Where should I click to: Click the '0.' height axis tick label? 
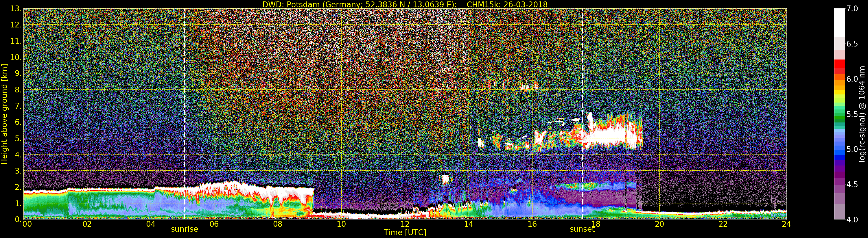[18, 219]
